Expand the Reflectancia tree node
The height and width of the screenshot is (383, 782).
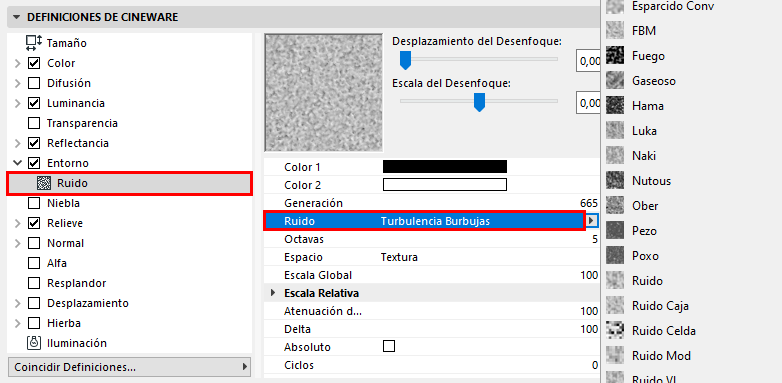(17, 143)
